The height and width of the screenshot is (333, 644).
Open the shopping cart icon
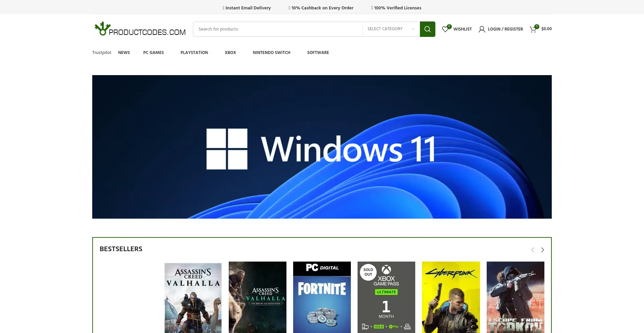533,29
